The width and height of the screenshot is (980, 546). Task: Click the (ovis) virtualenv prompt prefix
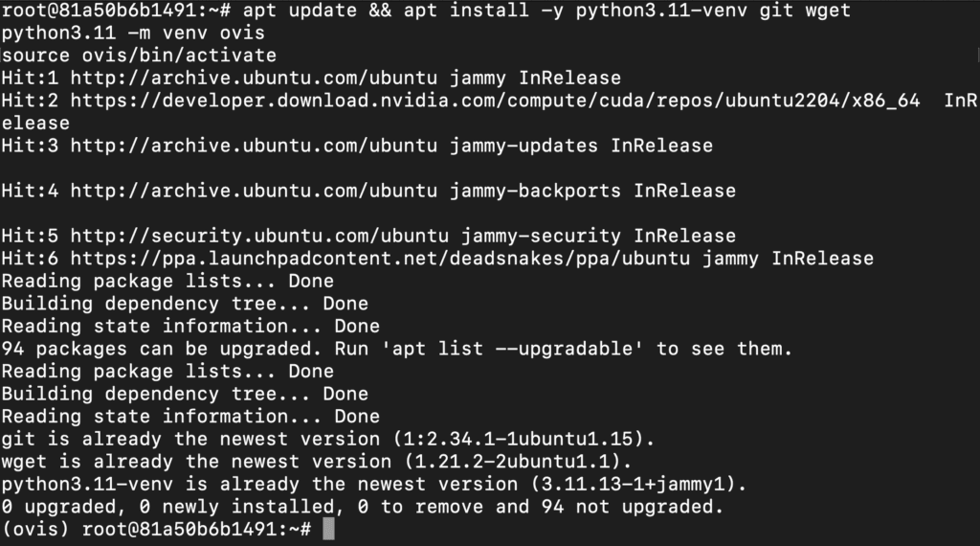pyautogui.click(x=35, y=529)
